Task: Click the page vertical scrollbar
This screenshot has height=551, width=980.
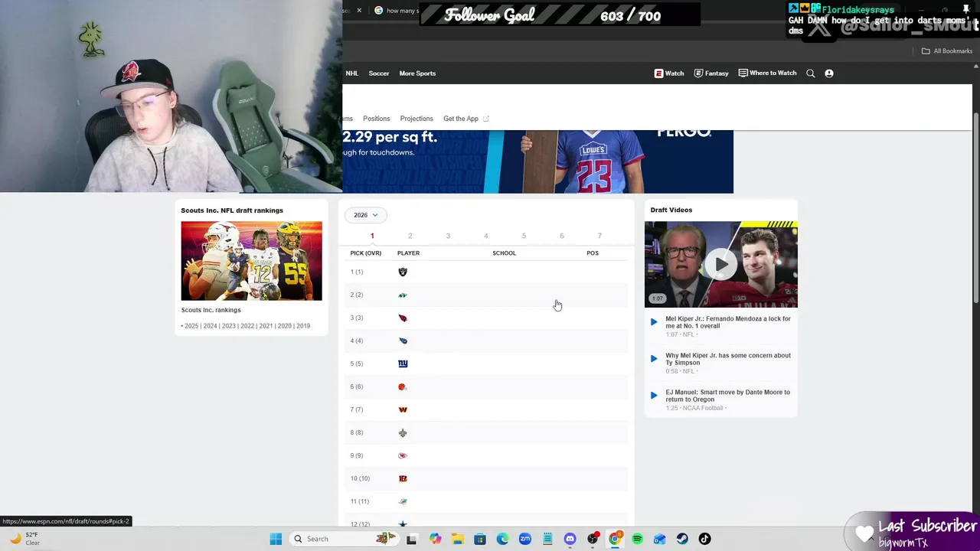Action: (x=975, y=207)
